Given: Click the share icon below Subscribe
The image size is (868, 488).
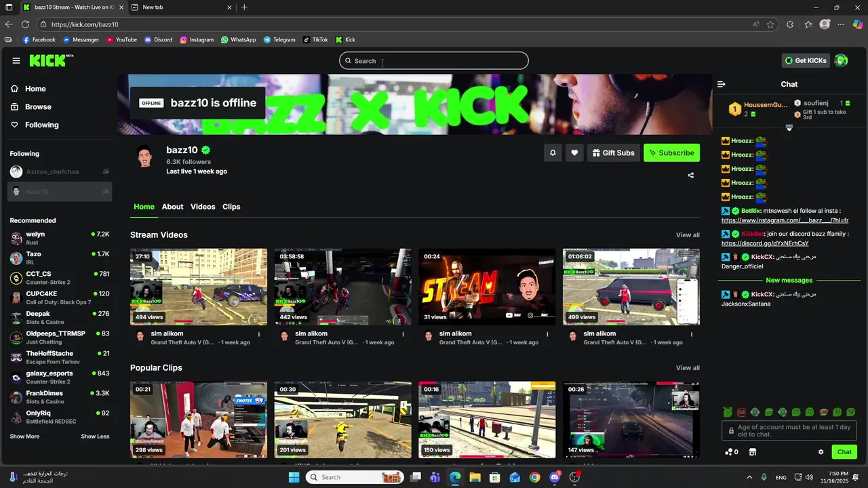Looking at the screenshot, I should click(x=690, y=176).
